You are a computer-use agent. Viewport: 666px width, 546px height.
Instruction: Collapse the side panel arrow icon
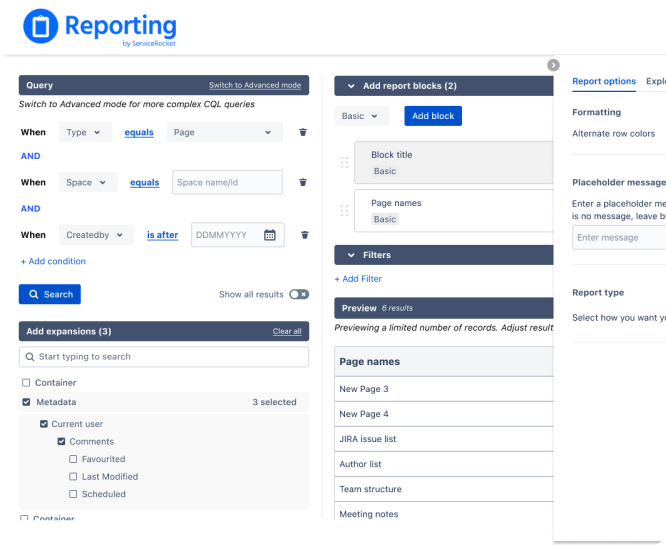[x=553, y=65]
